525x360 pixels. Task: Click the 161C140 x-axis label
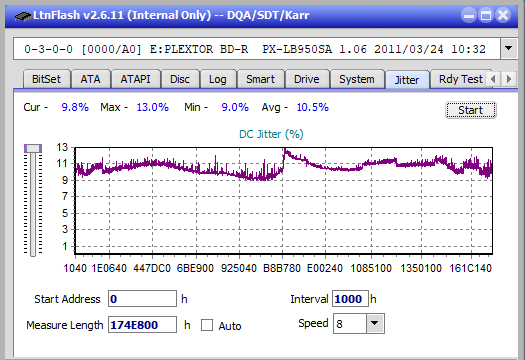470,268
